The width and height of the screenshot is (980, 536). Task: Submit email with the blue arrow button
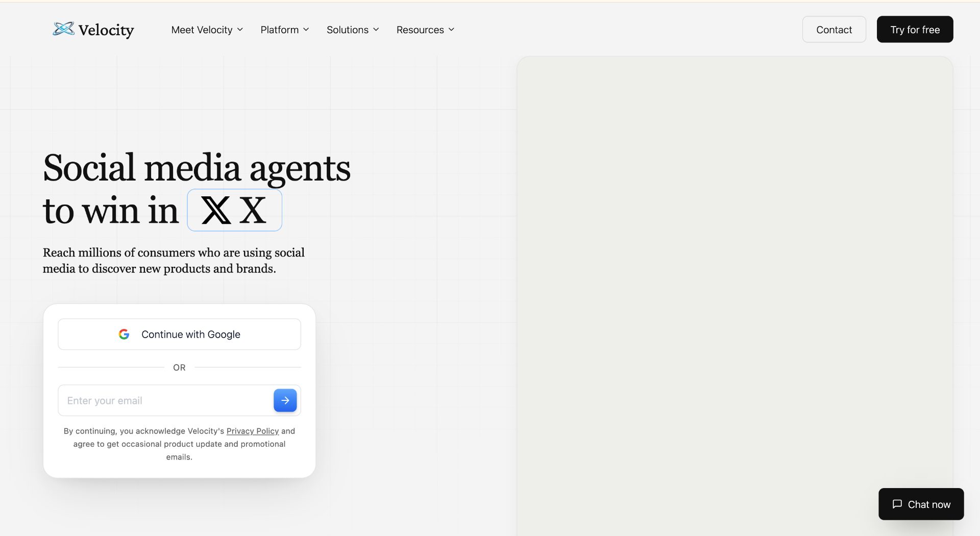[285, 400]
